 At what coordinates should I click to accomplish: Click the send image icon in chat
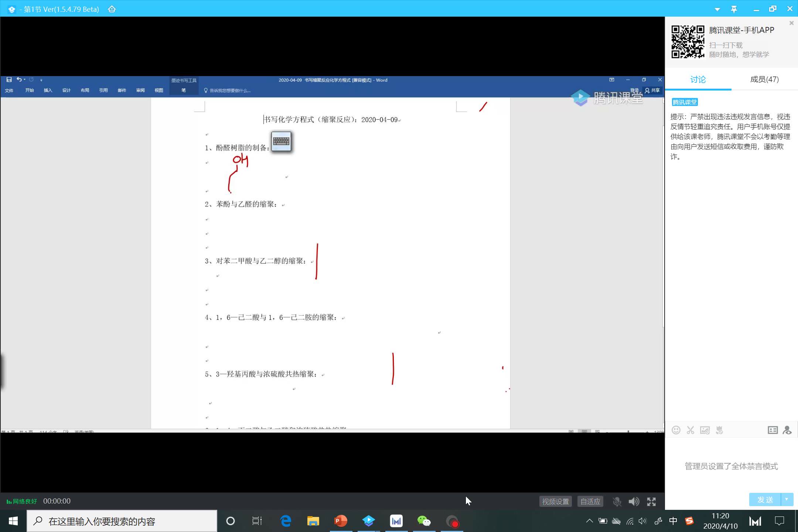(705, 430)
